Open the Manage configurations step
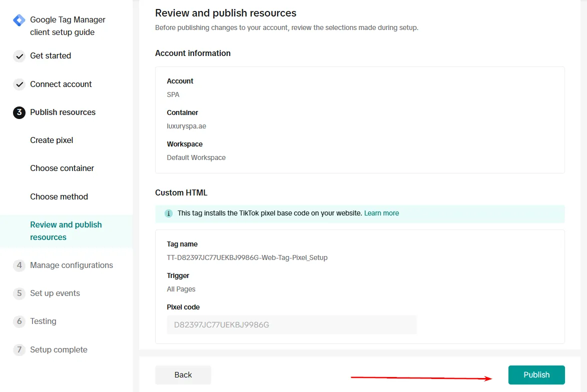This screenshot has width=587, height=392. [x=72, y=265]
